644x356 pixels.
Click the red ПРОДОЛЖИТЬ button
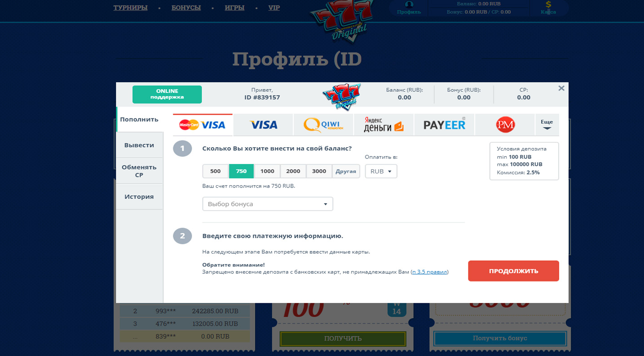(x=514, y=271)
